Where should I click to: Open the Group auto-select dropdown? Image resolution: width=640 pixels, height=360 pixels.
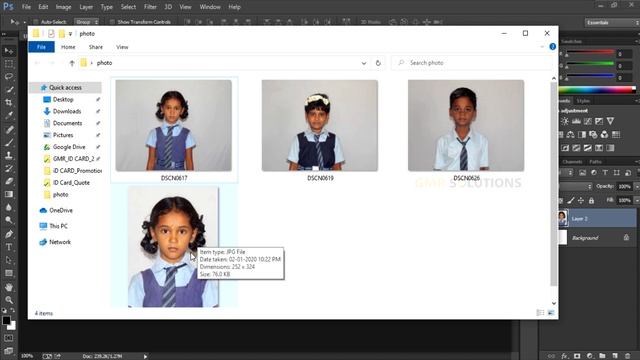coord(87,22)
